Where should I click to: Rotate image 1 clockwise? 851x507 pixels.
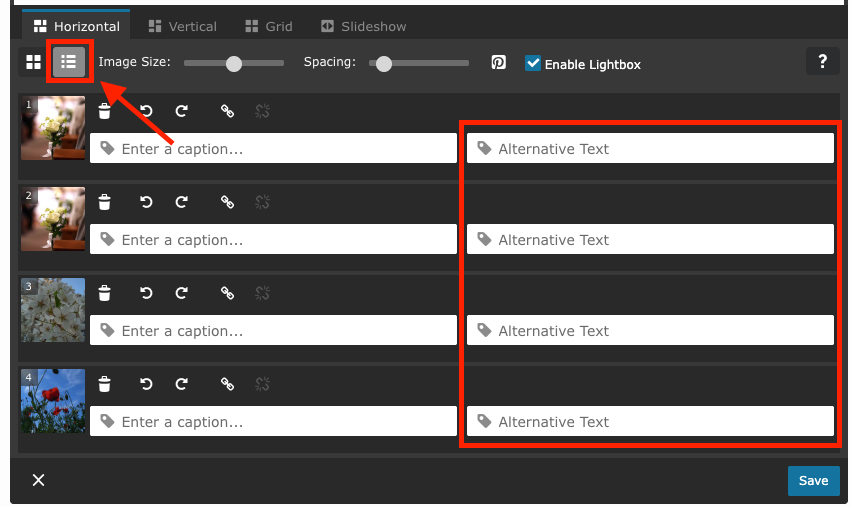182,111
